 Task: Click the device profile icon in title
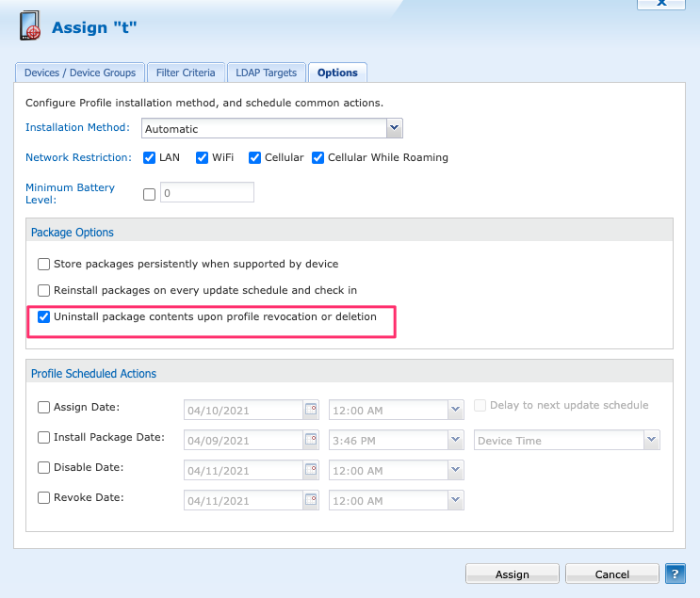point(30,27)
